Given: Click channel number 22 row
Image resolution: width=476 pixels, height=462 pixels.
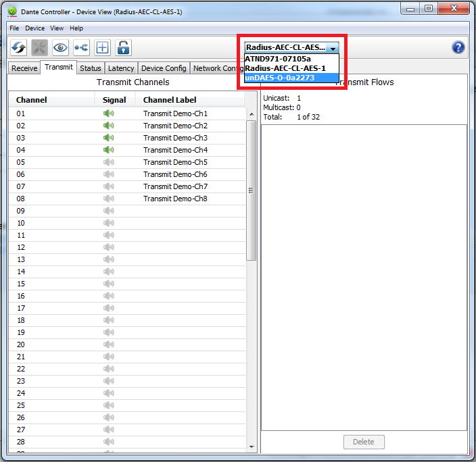Looking at the screenshot, I should pos(127,369).
